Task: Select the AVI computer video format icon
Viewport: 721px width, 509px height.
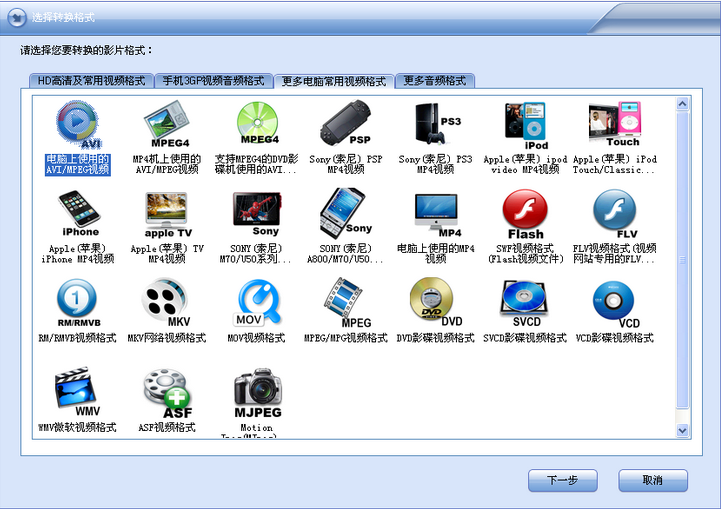Action: 78,125
